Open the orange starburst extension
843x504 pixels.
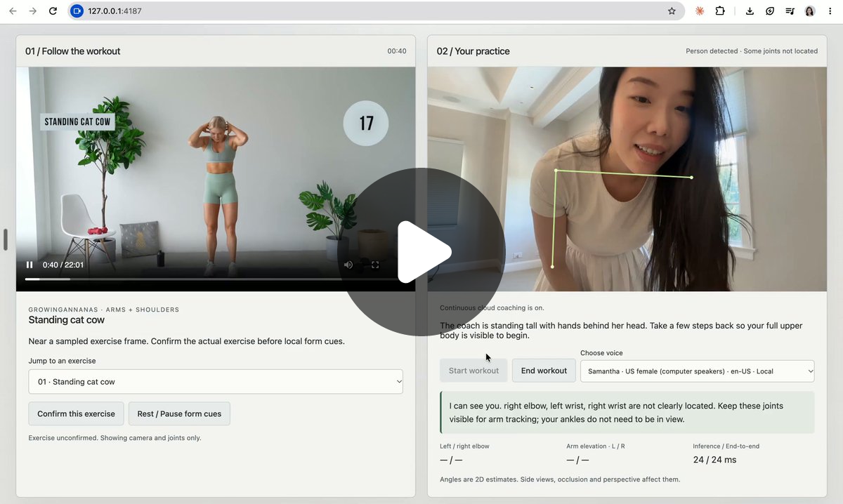click(700, 11)
